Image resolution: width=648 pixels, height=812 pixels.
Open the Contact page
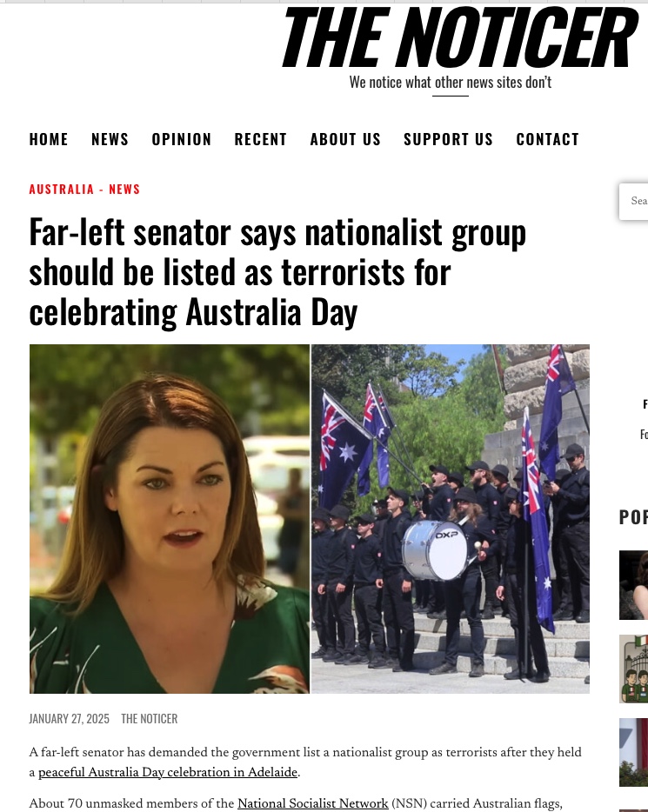click(547, 139)
